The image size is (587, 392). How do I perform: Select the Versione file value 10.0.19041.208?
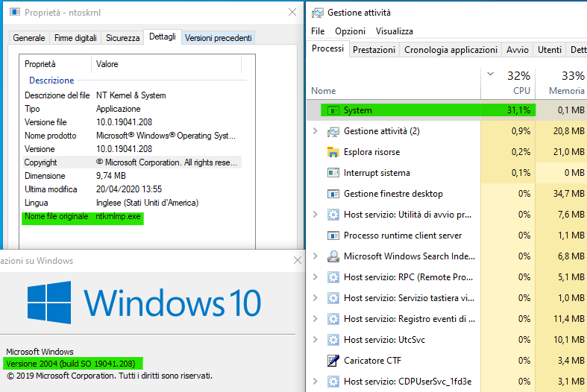click(x=125, y=122)
